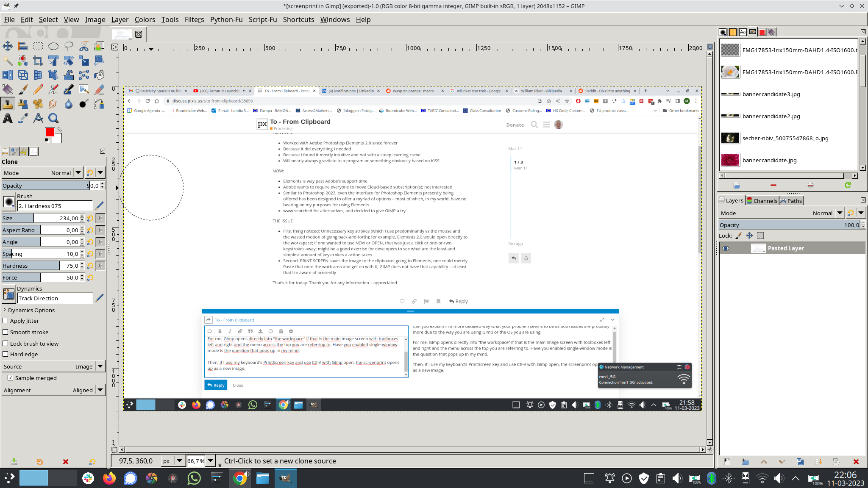Select the Zoom magnifier tool
This screenshot has height=488, width=868.
(x=53, y=118)
